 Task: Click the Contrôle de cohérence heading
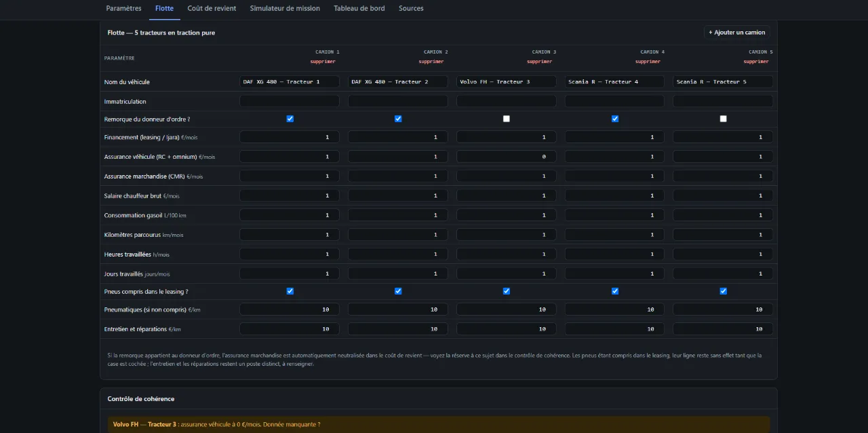(x=141, y=399)
